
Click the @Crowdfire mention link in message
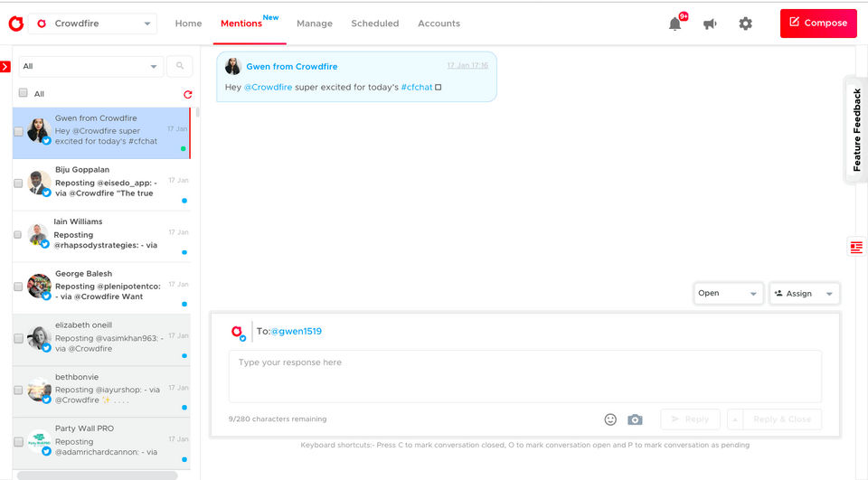click(268, 88)
